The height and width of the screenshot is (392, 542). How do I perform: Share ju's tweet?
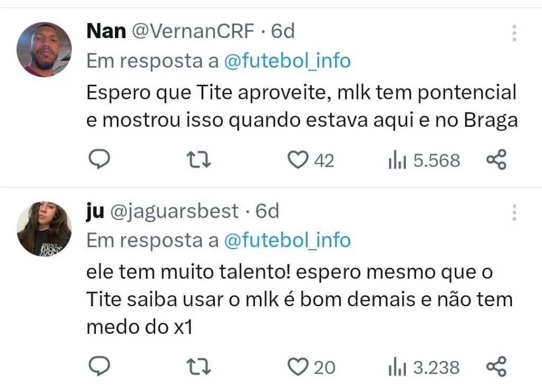coord(496,366)
